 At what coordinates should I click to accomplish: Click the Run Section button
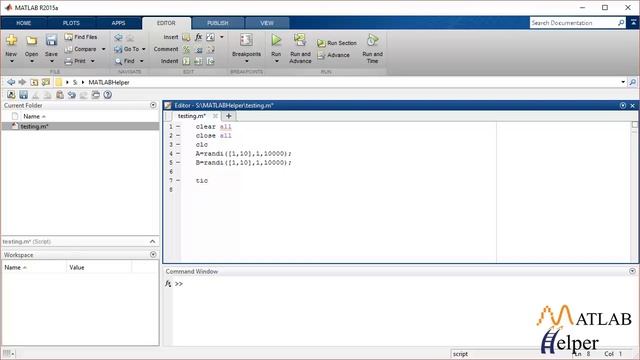tap(337, 43)
